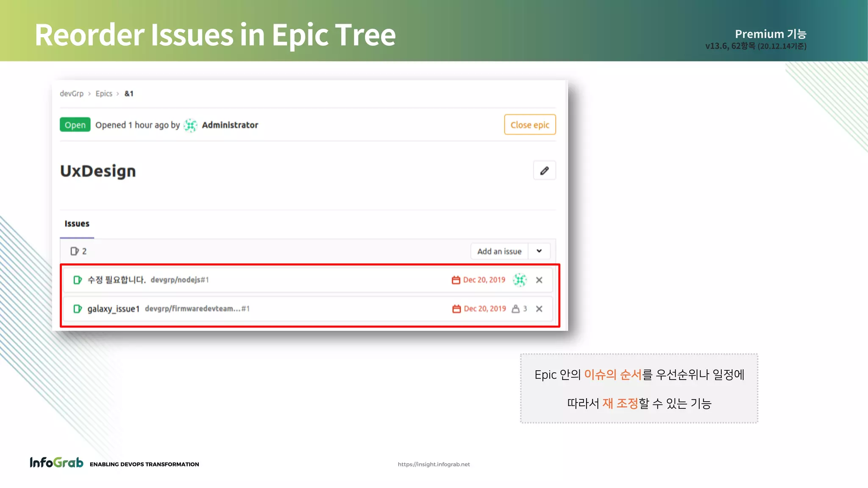Click the devgrp/nodejs#1 reference text
Viewport: 868px width, 488px height.
180,280
